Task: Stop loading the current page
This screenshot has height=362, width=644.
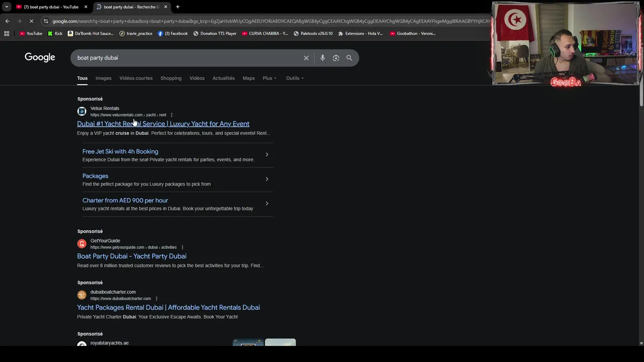Action: [31, 21]
